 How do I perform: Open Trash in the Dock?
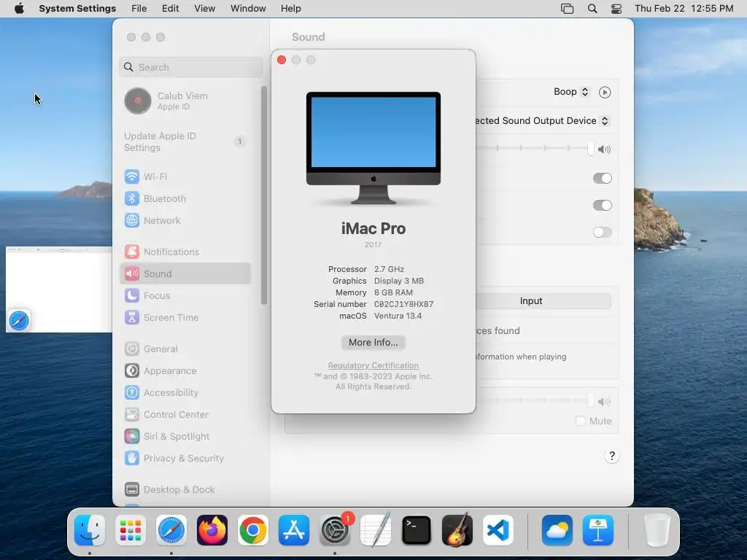coord(657,530)
